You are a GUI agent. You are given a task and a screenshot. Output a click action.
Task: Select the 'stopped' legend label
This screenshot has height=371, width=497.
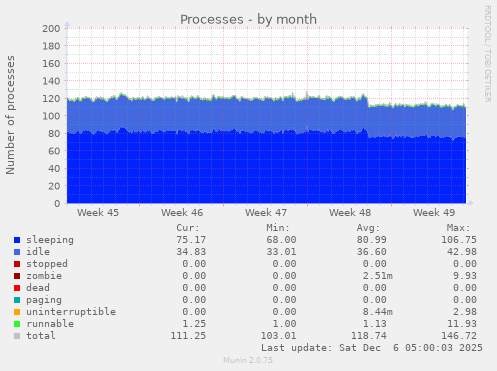coord(47,264)
